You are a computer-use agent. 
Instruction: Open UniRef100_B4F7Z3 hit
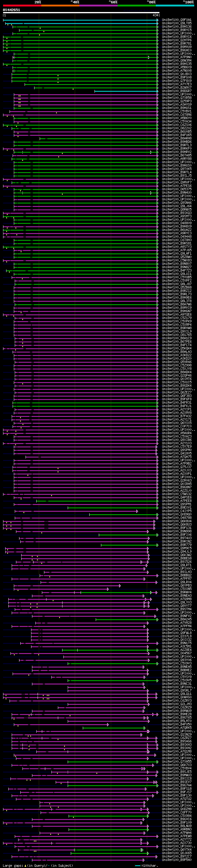pyautogui.click(x=177, y=271)
